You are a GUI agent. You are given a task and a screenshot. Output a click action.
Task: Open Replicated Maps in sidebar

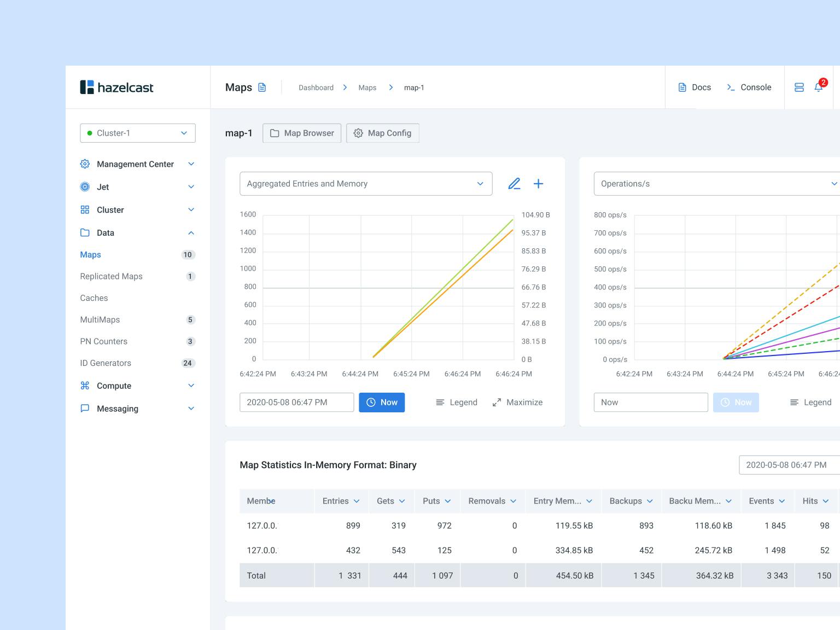pyautogui.click(x=112, y=277)
